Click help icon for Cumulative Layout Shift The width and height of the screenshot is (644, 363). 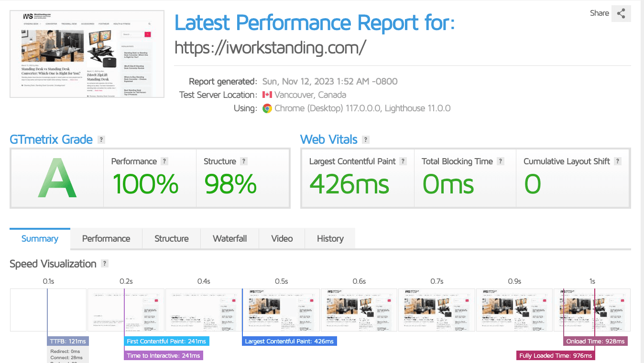[618, 161]
